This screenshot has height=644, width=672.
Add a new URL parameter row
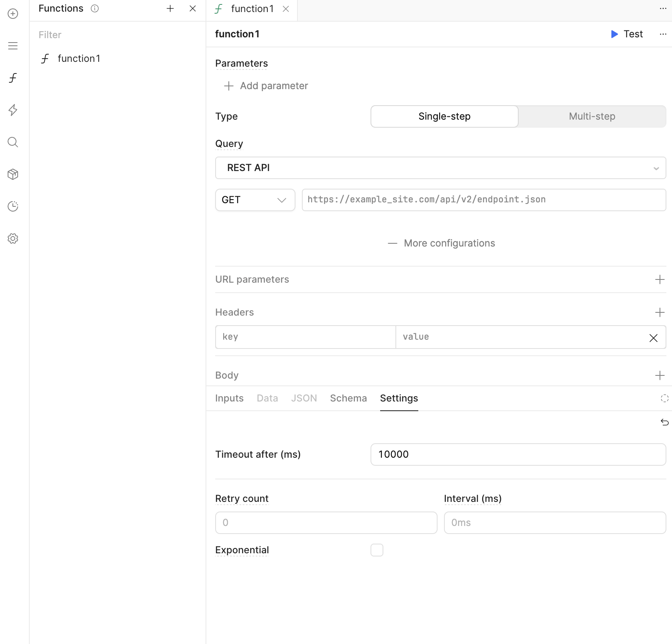point(660,279)
